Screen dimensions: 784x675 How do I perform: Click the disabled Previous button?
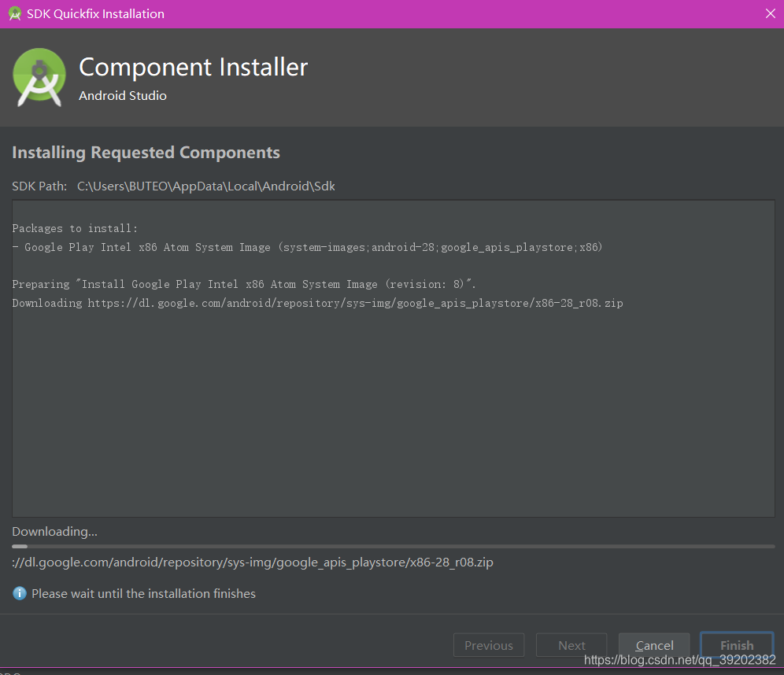click(x=489, y=645)
